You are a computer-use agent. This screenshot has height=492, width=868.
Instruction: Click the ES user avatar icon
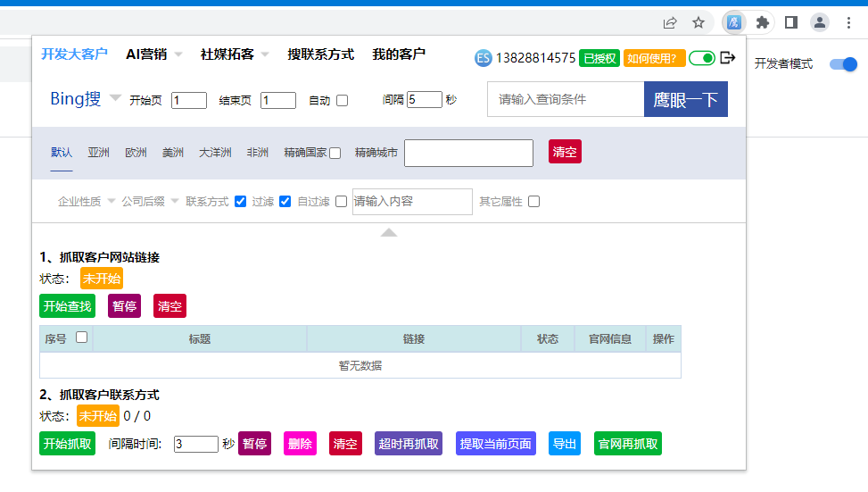pyautogui.click(x=484, y=58)
